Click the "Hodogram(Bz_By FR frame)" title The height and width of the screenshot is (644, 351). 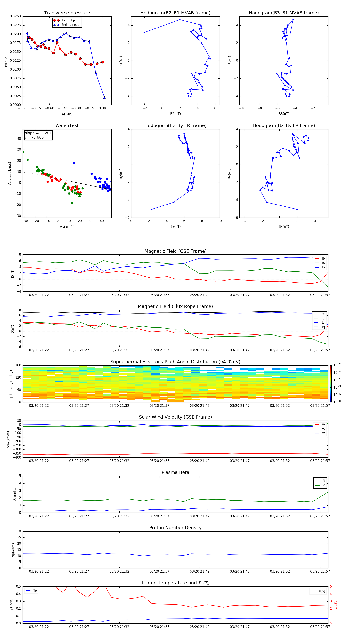(175, 125)
